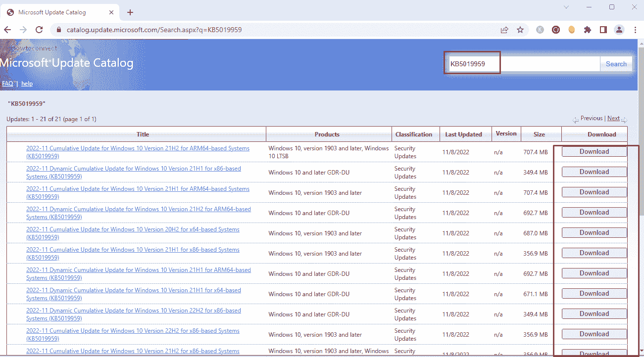Open the tab search chevron
The height and width of the screenshot is (357, 644).
567,7
